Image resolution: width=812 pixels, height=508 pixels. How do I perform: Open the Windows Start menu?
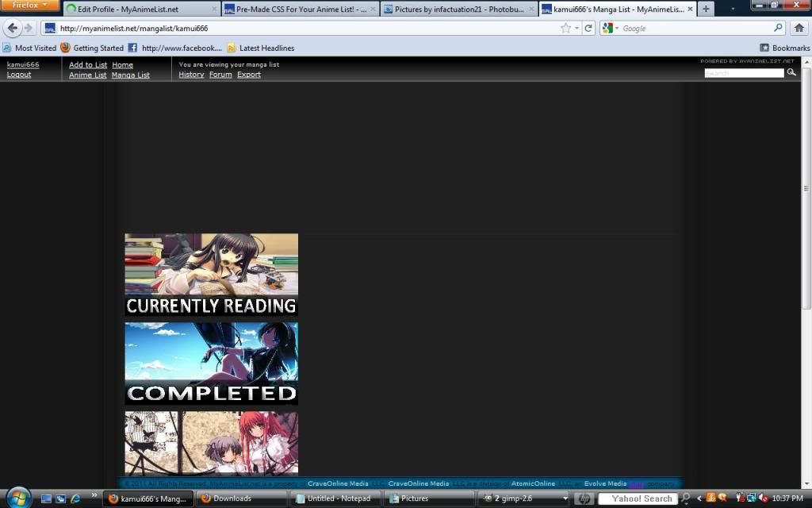19,498
